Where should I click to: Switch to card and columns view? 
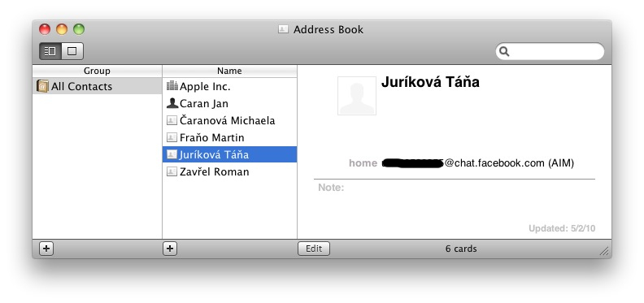click(50, 51)
